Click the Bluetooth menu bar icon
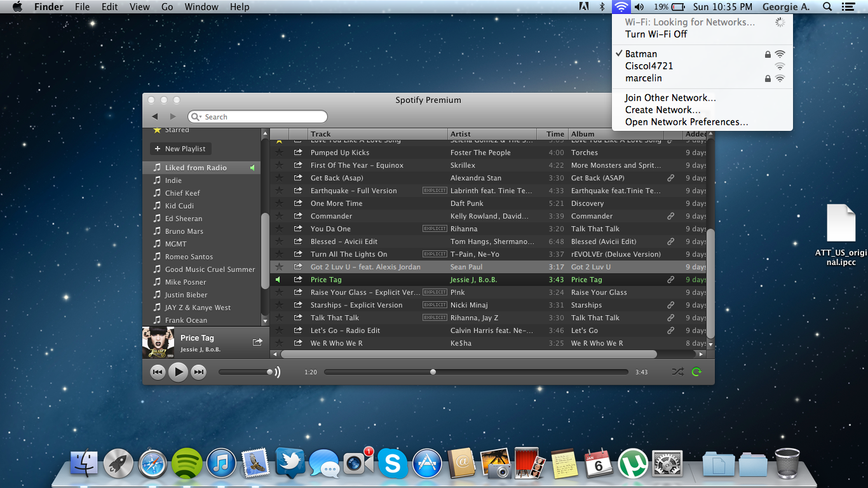This screenshot has height=488, width=868. pyautogui.click(x=602, y=7)
